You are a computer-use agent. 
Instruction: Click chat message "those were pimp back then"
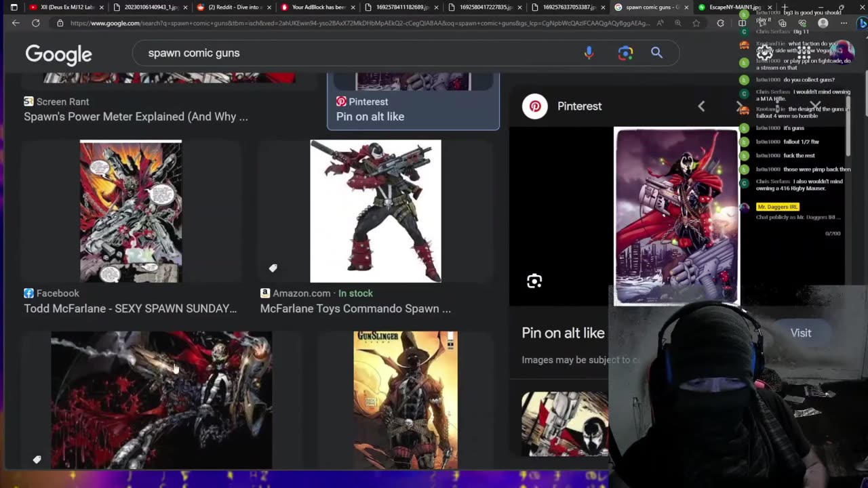click(816, 169)
